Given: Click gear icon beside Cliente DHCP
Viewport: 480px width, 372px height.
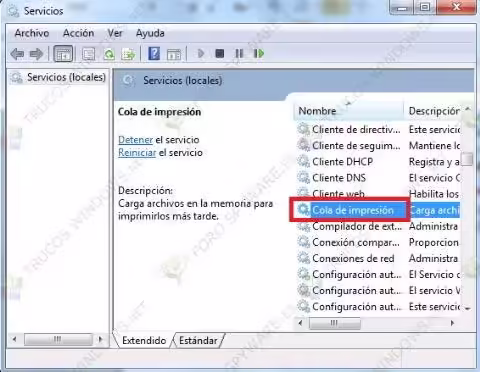Looking at the screenshot, I should [304, 162].
